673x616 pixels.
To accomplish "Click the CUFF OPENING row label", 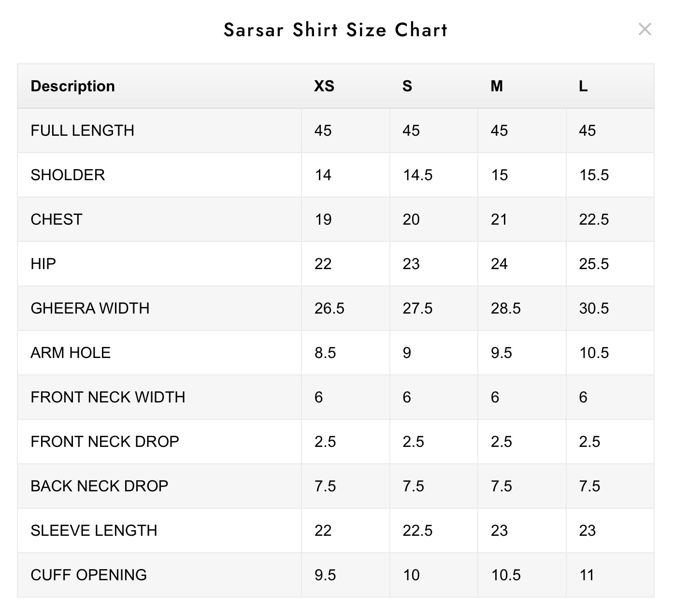I will [x=89, y=575].
